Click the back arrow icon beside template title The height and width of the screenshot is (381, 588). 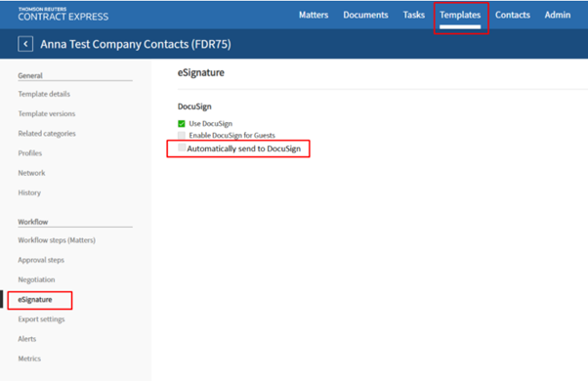click(x=25, y=44)
